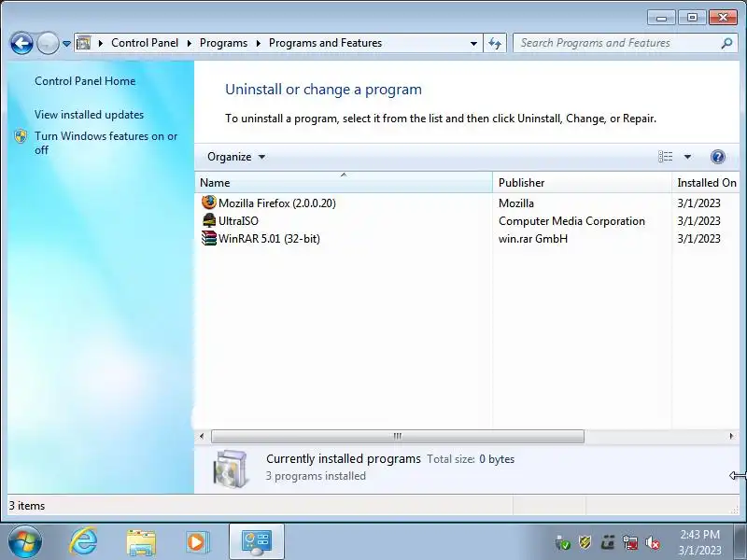Select the Control Panel icon in address bar
The height and width of the screenshot is (560, 747).
point(84,43)
